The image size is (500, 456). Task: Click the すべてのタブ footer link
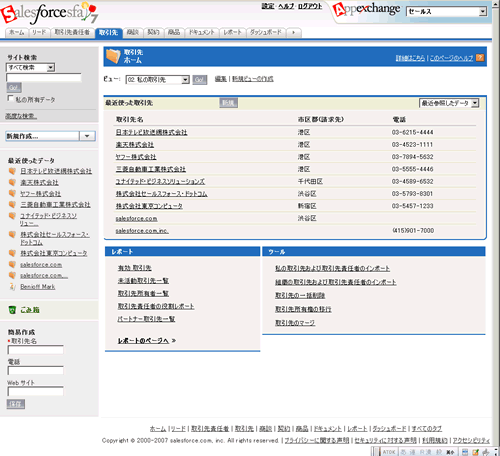coord(427,429)
